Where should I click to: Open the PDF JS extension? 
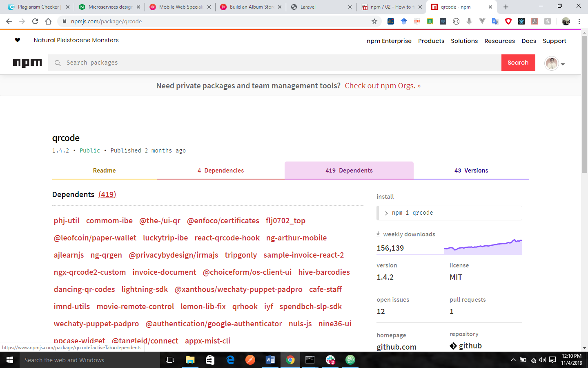click(417, 21)
